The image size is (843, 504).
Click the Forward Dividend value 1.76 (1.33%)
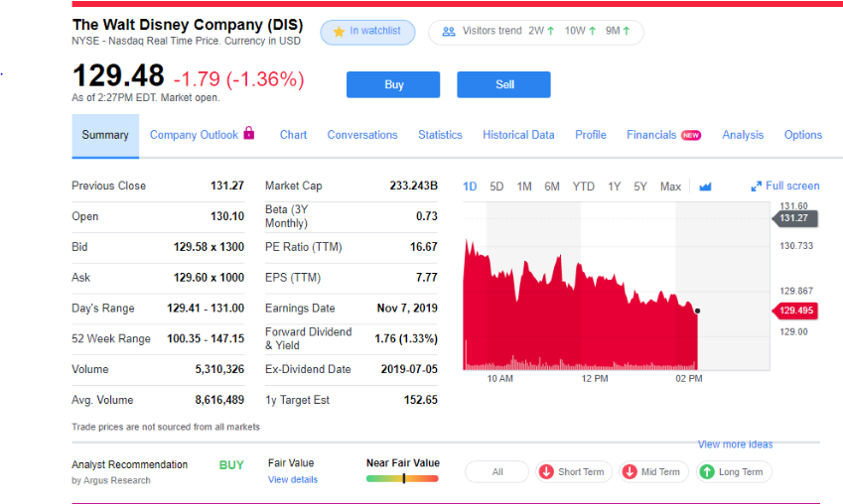[406, 338]
